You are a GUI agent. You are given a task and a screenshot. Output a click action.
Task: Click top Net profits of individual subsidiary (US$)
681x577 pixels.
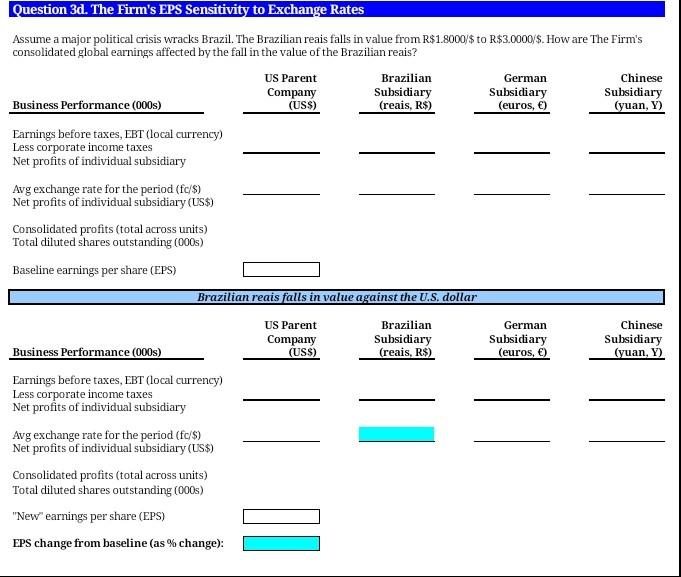(113, 202)
